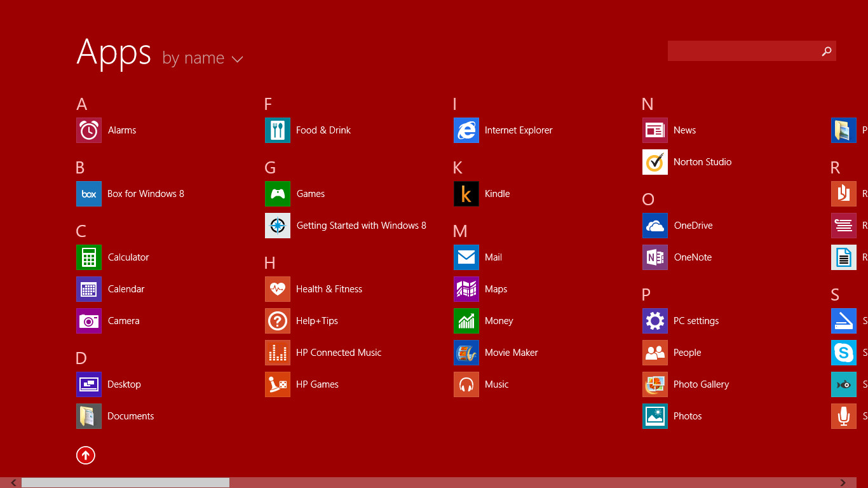This screenshot has width=868, height=488.
Task: Click the 'Health & Fitness' label
Action: click(x=329, y=289)
